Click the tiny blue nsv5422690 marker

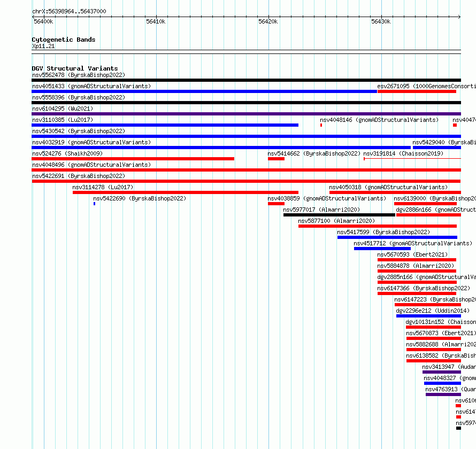tap(95, 204)
